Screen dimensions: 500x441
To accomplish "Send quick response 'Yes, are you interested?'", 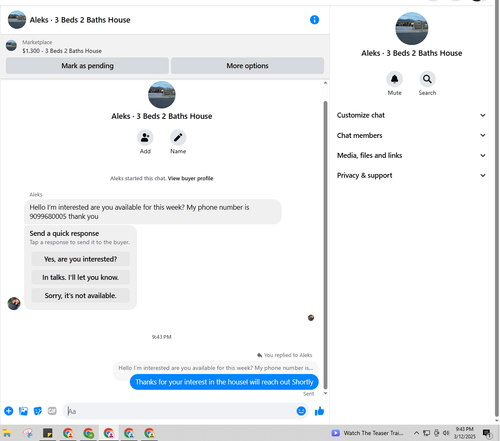I will pyautogui.click(x=80, y=259).
